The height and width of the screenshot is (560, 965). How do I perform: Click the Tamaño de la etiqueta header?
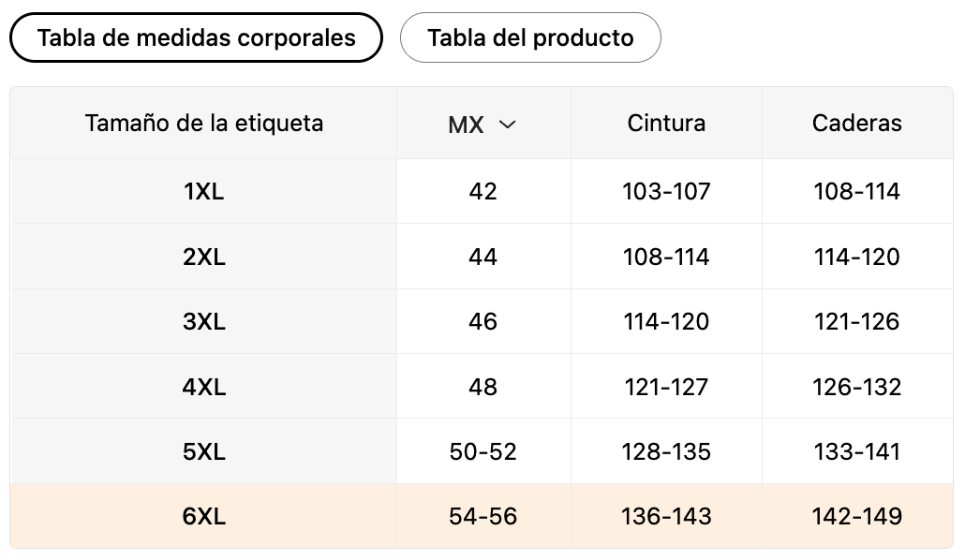[204, 123]
